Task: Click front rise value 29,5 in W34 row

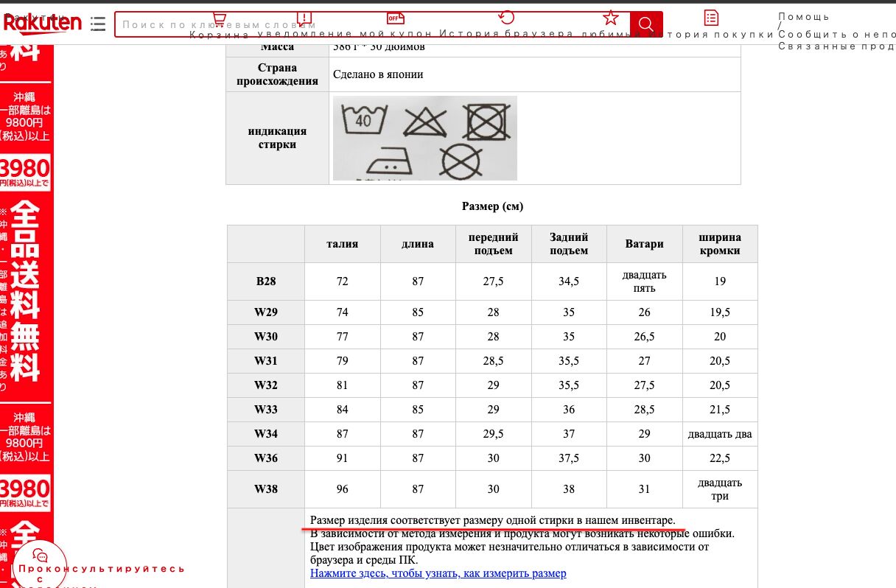Action: [494, 434]
